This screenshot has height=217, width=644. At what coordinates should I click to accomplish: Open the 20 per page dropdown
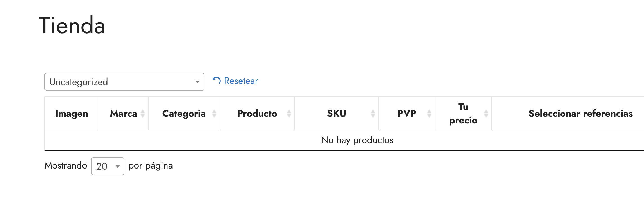108,166
